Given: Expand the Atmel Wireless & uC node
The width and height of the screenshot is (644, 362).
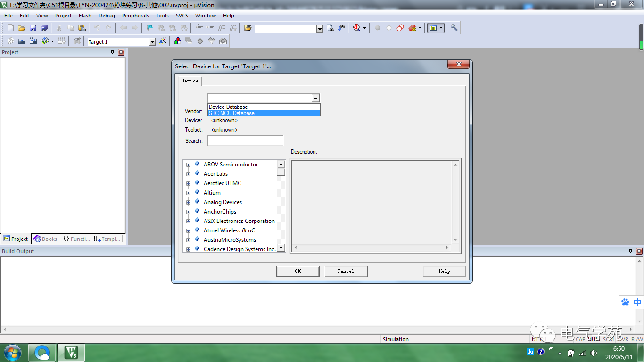Looking at the screenshot, I should click(188, 230).
